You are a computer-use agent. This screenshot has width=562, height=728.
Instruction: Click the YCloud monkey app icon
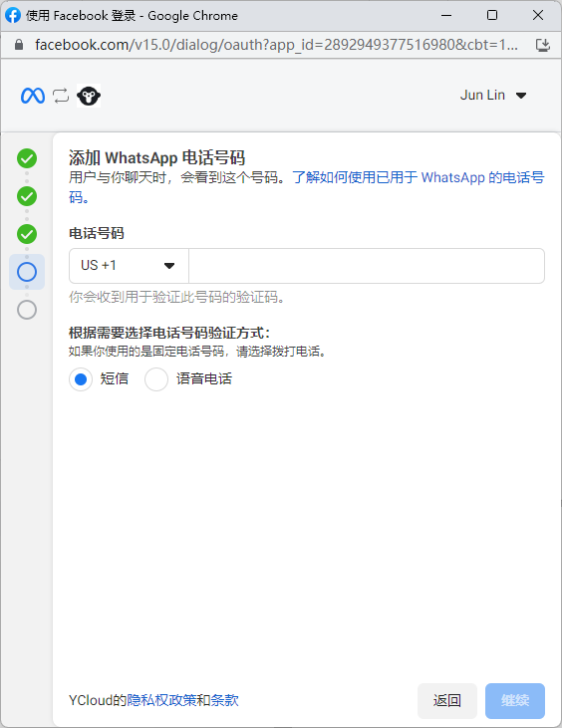pos(89,96)
